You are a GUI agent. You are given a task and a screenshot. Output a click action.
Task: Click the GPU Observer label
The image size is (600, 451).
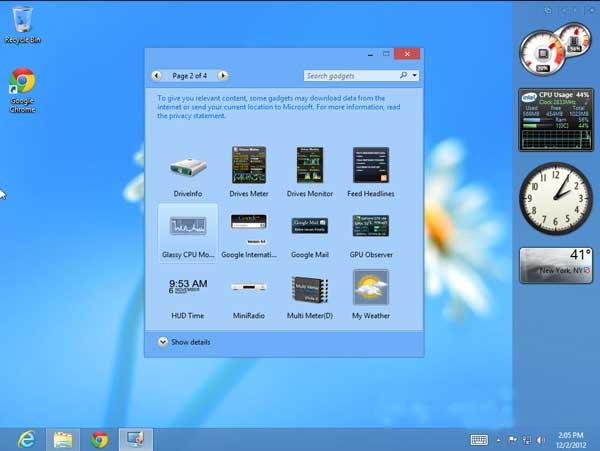click(x=371, y=254)
